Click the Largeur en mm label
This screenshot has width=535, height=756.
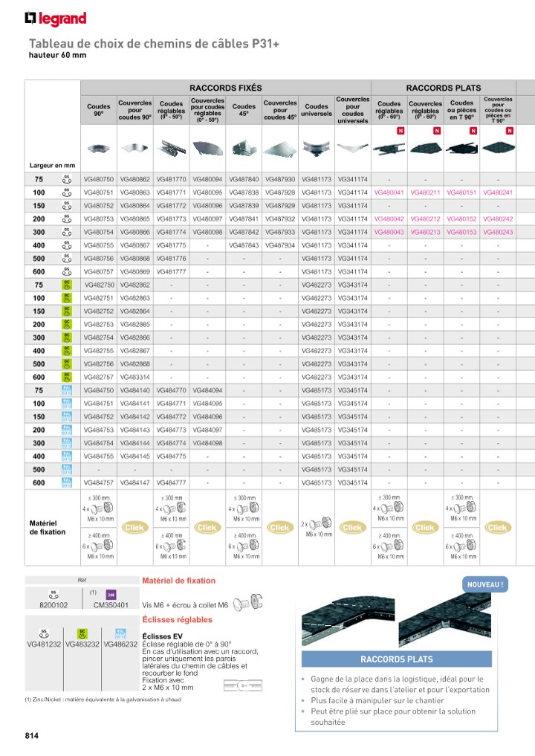[53, 165]
